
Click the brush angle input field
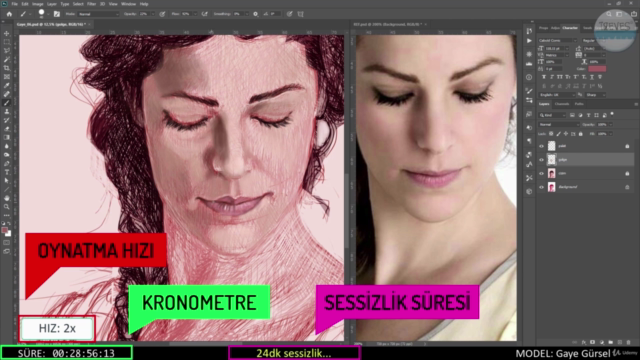pyautogui.click(x=275, y=14)
